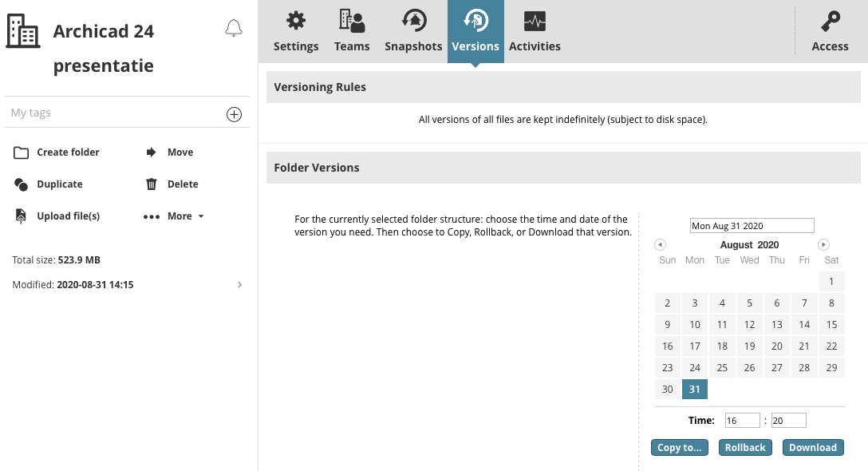This screenshot has width=868, height=471.
Task: Go to next month in calendar
Action: (x=823, y=244)
